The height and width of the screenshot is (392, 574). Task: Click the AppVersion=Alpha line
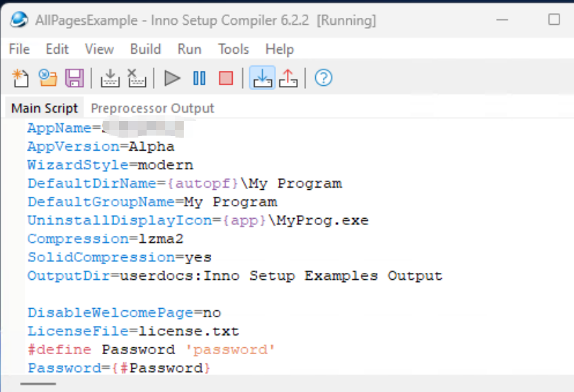101,146
